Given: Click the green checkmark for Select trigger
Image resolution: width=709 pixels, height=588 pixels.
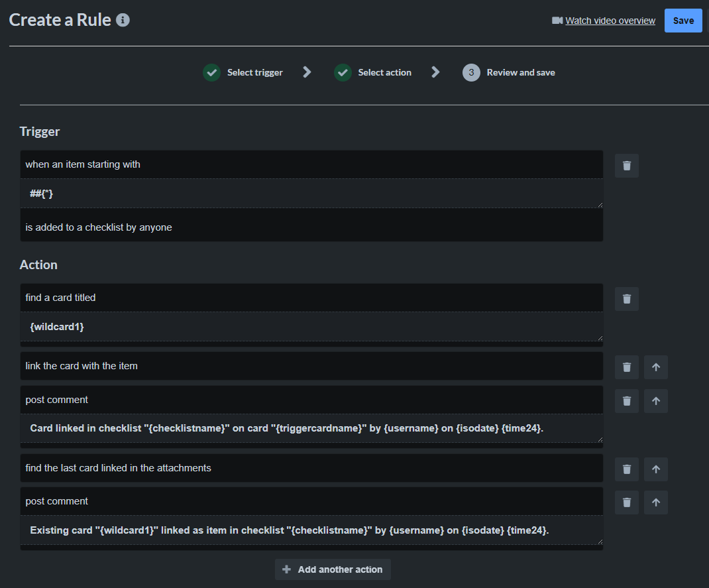Looking at the screenshot, I should coord(211,72).
